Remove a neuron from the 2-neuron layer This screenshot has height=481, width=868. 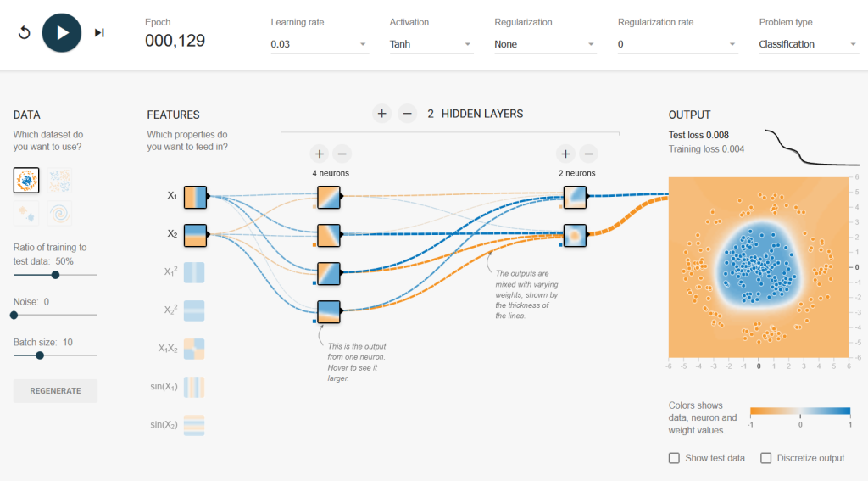(589, 154)
